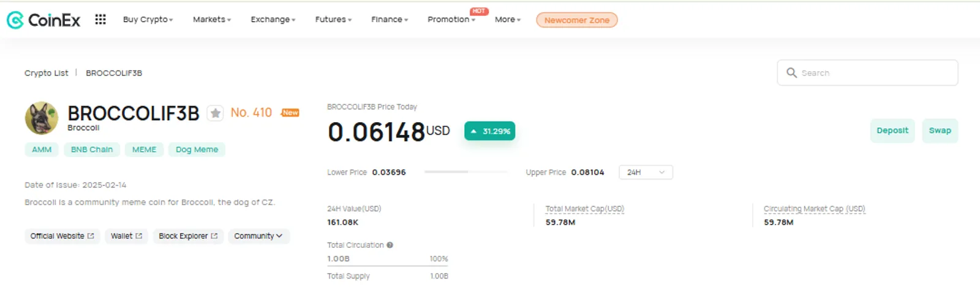Click the Circulating Market Cap (USD) label
The image size is (980, 300).
coord(815,209)
